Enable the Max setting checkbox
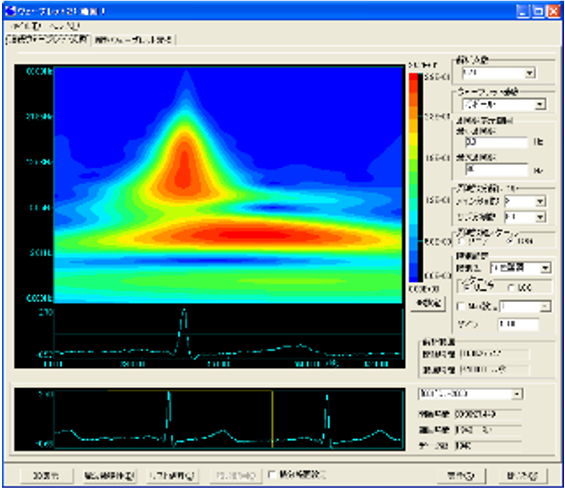The height and width of the screenshot is (488, 565). [x=461, y=306]
